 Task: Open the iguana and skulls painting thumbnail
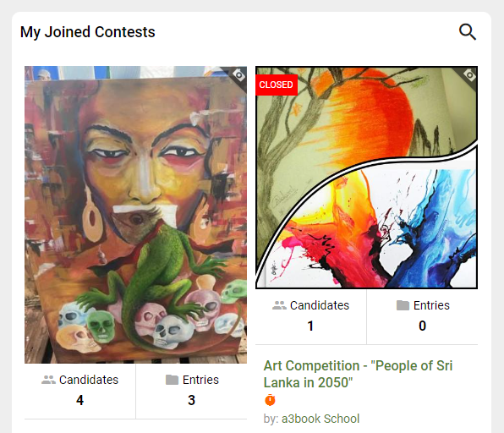point(135,215)
